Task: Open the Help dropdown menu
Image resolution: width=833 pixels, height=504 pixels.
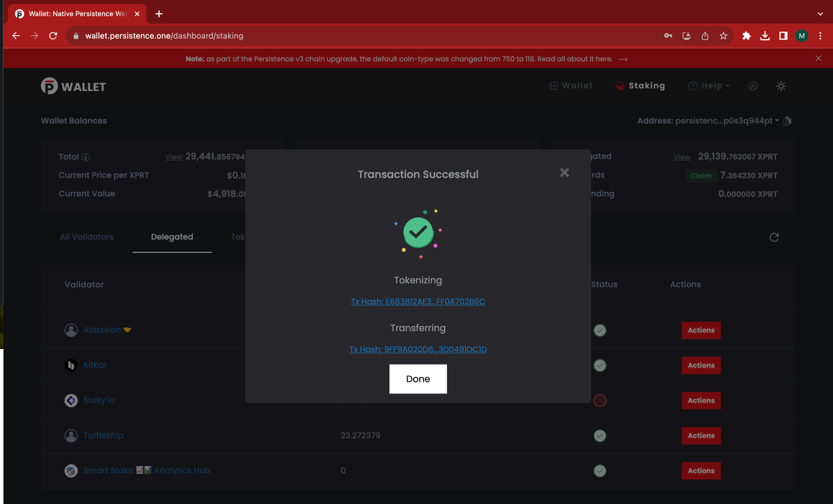Action: (709, 86)
